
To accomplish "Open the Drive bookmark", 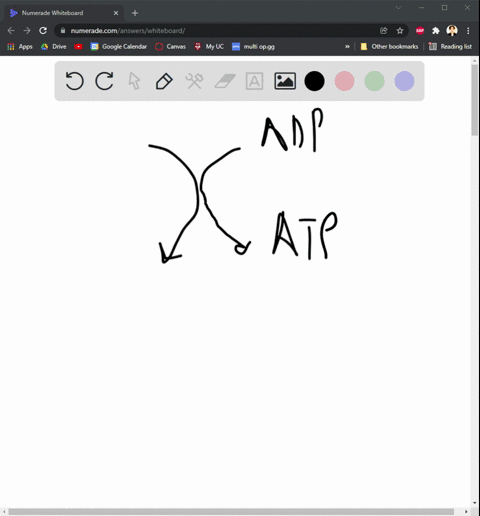I will pos(54,47).
